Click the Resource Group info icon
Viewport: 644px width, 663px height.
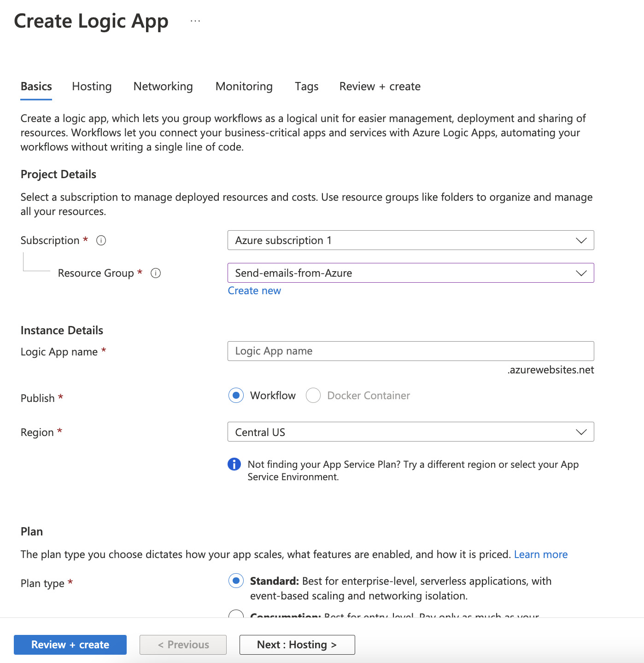pos(156,273)
